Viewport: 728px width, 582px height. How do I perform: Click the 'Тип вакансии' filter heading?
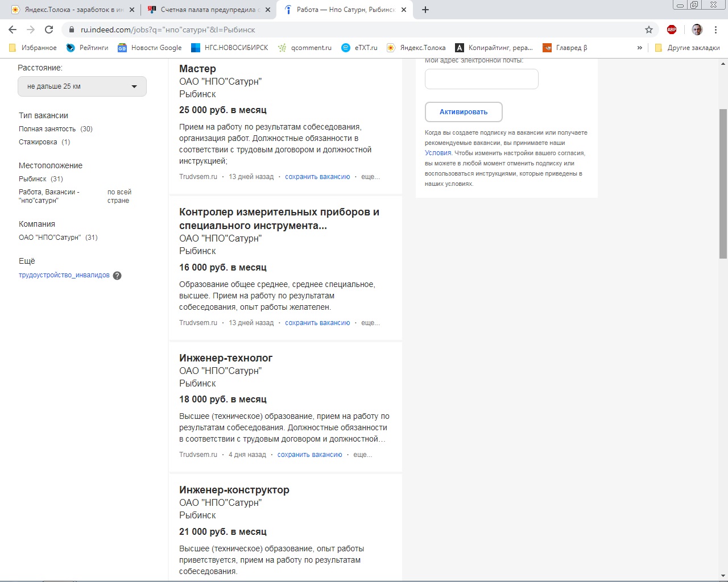[43, 115]
